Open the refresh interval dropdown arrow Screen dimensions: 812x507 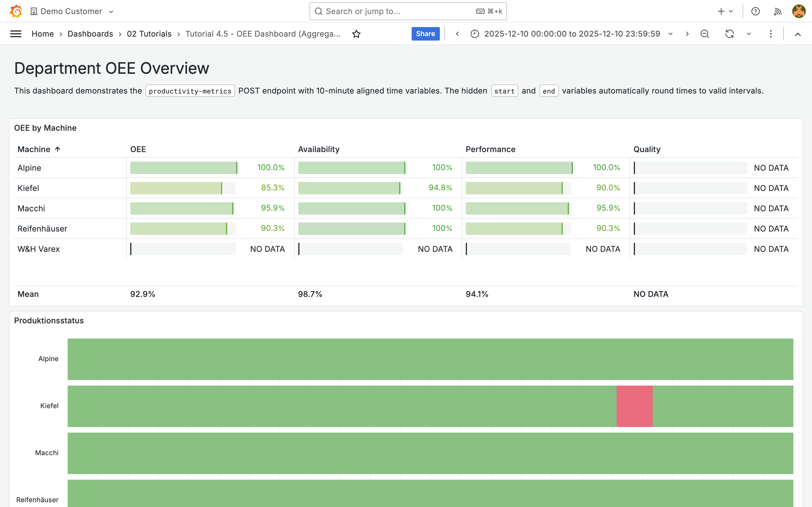(x=749, y=34)
